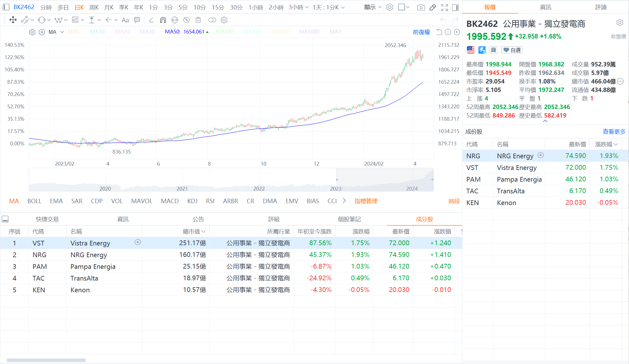This screenshot has width=629, height=364.
Task: Open the 個股筆記 tab
Action: [x=349, y=219]
